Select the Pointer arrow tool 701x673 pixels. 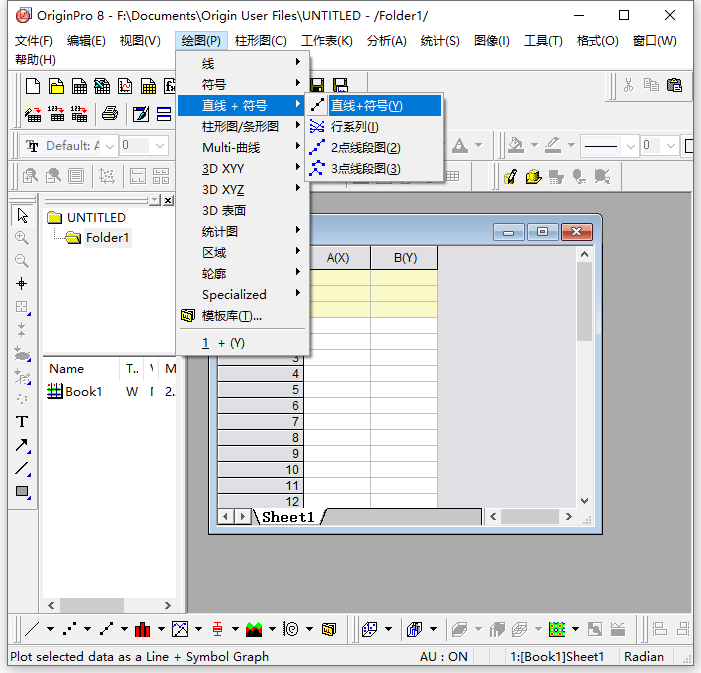pos(22,216)
